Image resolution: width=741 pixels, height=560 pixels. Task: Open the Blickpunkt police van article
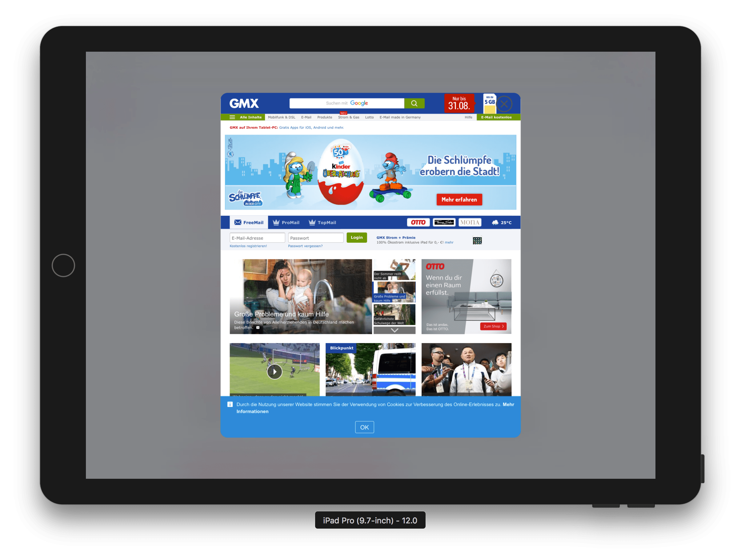[370, 370]
